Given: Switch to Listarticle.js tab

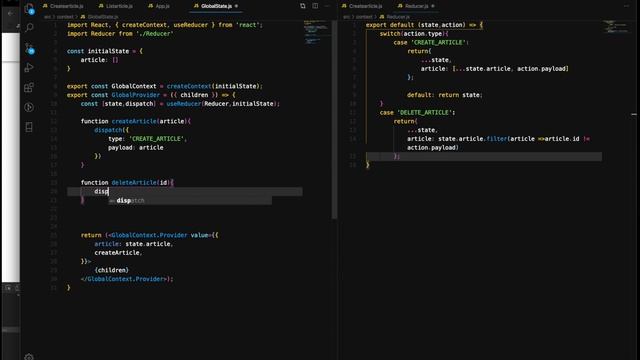Looking at the screenshot, I should (116, 6).
